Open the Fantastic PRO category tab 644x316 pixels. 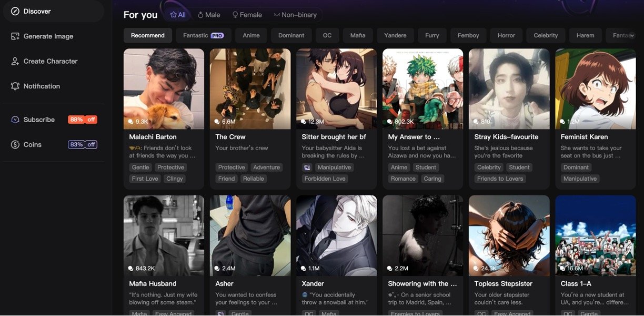coord(203,35)
